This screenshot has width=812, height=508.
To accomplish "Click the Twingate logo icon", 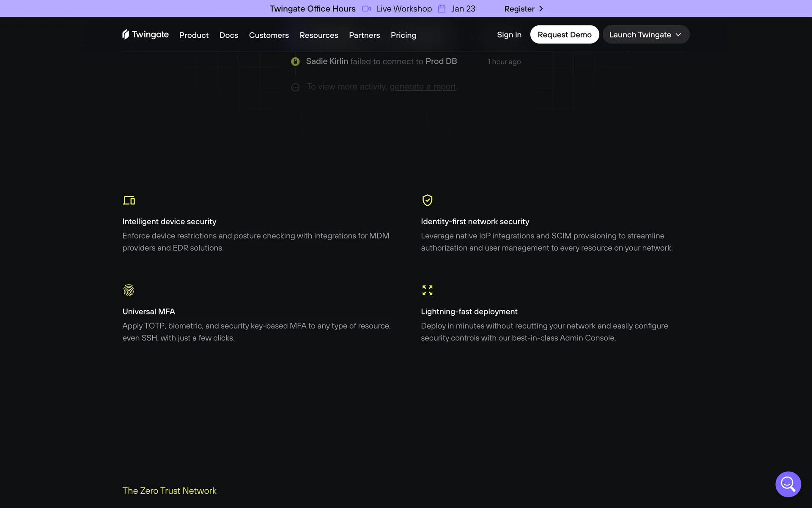I will [x=126, y=34].
